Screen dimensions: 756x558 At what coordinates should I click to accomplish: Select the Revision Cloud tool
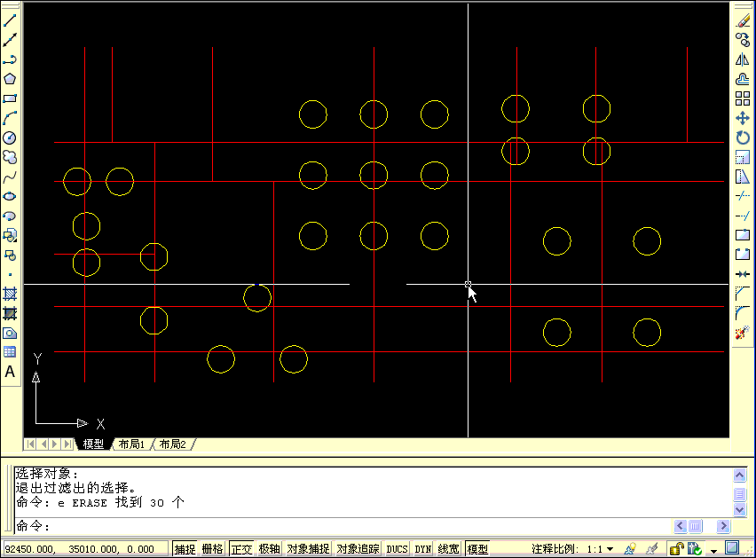pos(10,157)
